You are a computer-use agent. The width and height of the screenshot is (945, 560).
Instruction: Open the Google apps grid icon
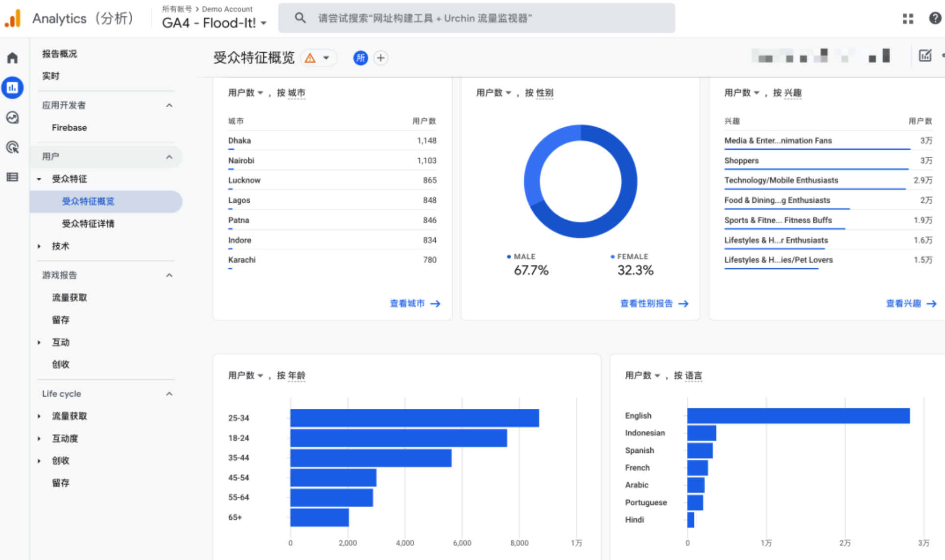click(x=908, y=19)
